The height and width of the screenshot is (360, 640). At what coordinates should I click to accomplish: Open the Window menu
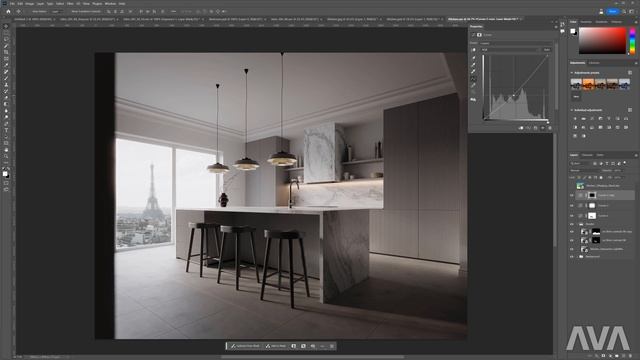coord(110,4)
